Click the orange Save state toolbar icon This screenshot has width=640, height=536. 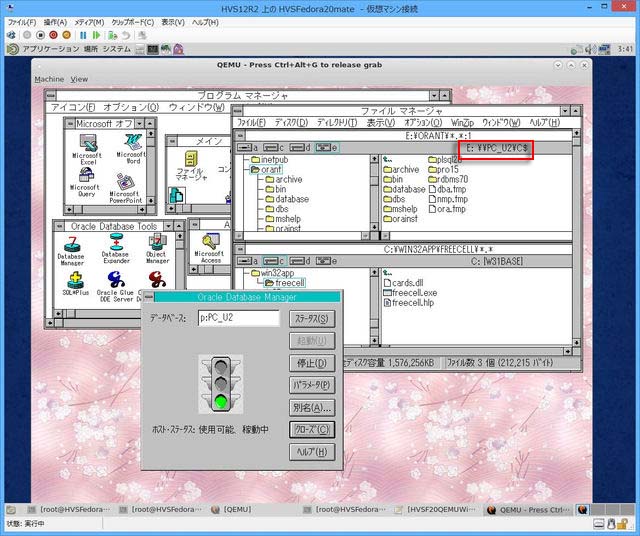point(66,35)
